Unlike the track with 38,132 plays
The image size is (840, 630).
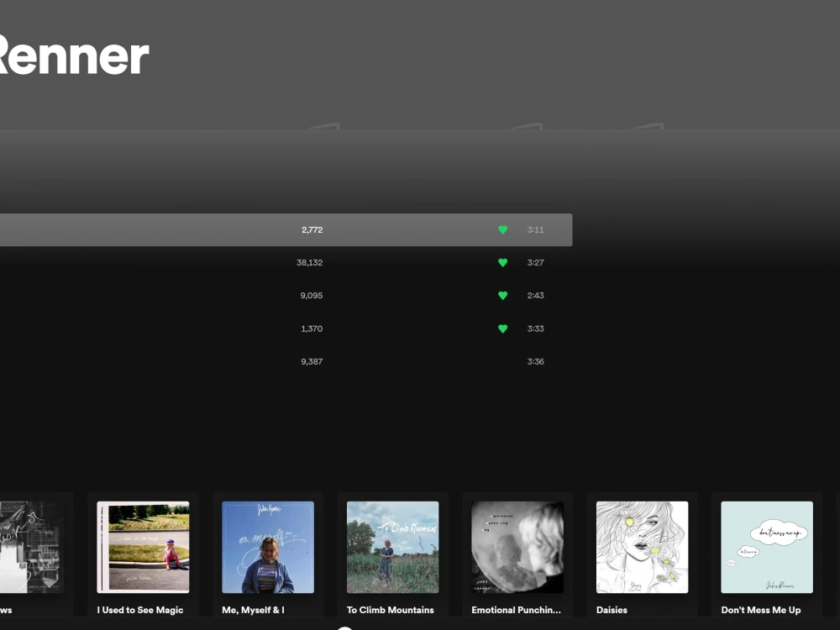(502, 262)
